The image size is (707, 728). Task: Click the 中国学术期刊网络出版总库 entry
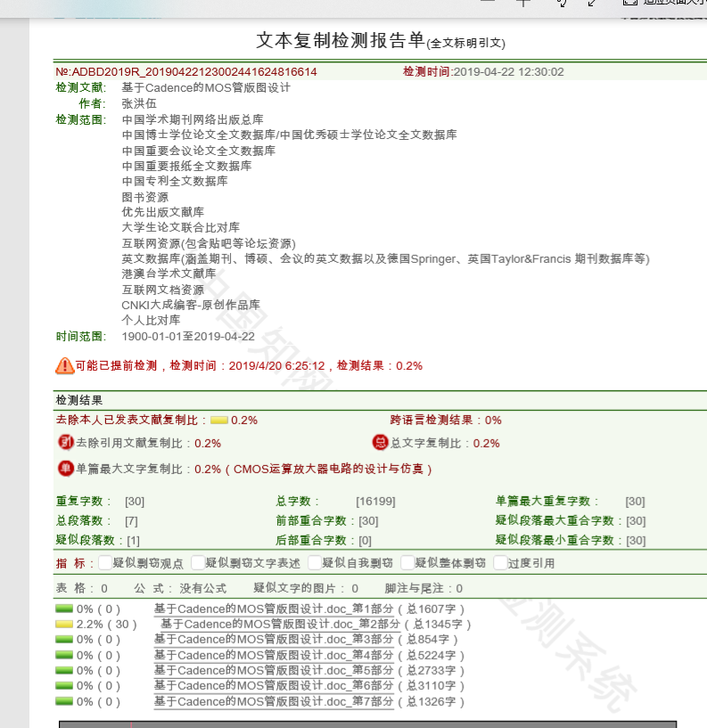[x=193, y=119]
